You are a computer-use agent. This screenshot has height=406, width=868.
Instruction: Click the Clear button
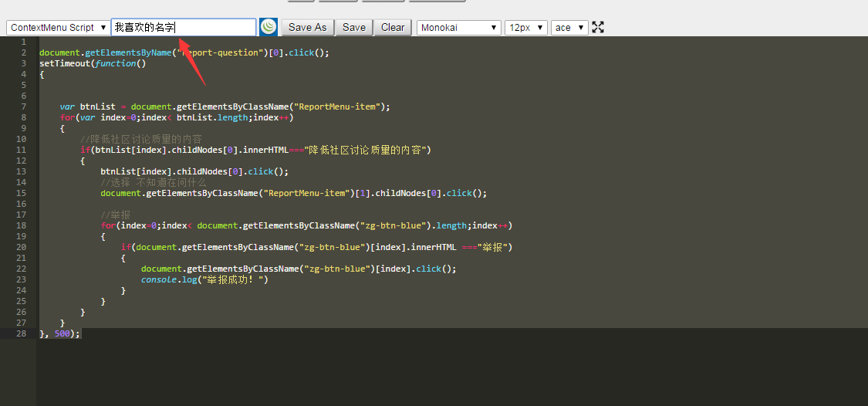(393, 27)
